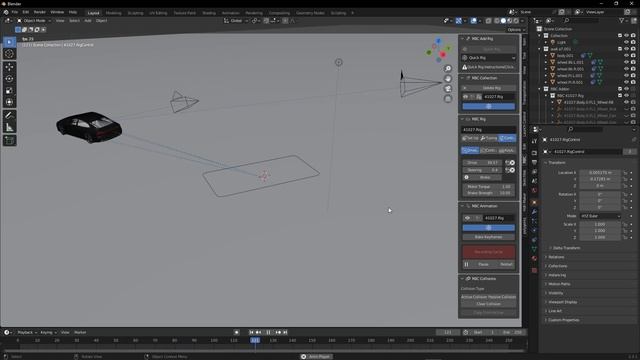Select the Select Box tool in toolbar
Screen dimensions: 640x360
coord(9,42)
